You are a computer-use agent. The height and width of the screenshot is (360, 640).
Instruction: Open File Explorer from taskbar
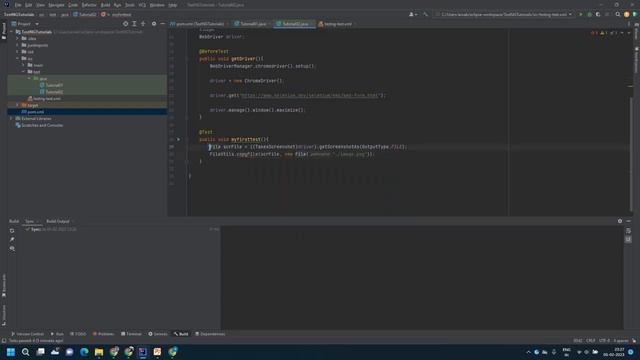point(99,352)
